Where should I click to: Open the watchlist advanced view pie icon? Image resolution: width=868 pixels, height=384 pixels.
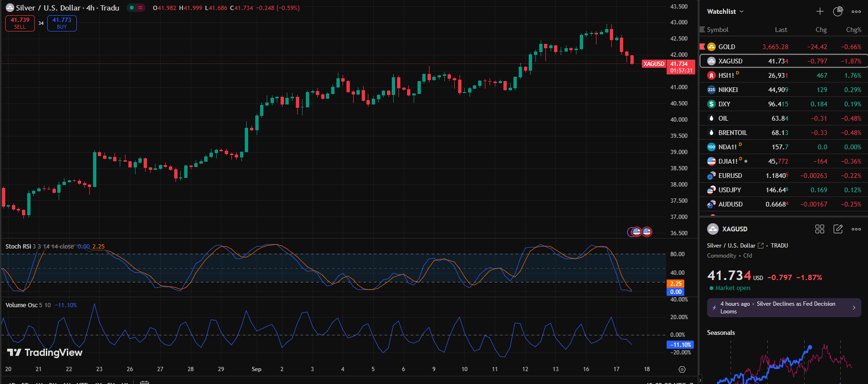(x=838, y=11)
